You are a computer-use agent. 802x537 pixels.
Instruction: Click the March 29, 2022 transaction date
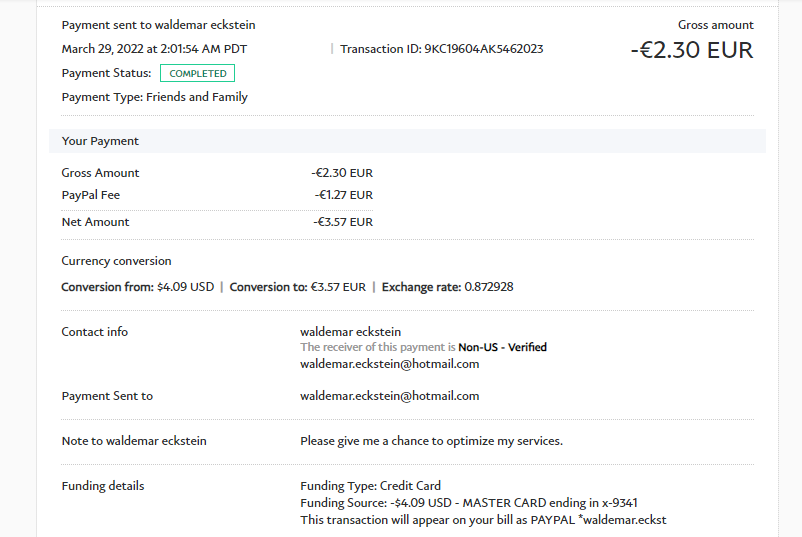click(153, 49)
